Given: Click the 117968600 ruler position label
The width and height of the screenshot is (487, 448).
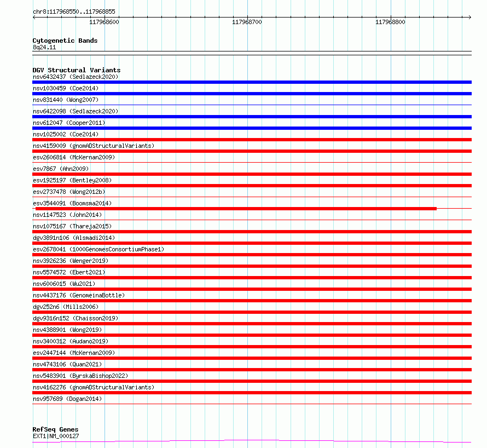Looking at the screenshot, I should (104, 22).
